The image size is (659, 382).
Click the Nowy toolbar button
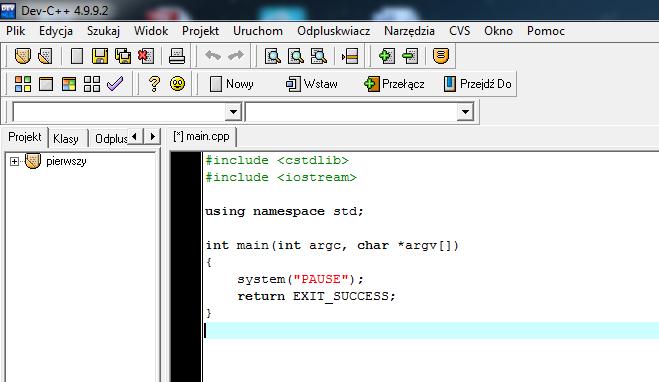[x=232, y=84]
